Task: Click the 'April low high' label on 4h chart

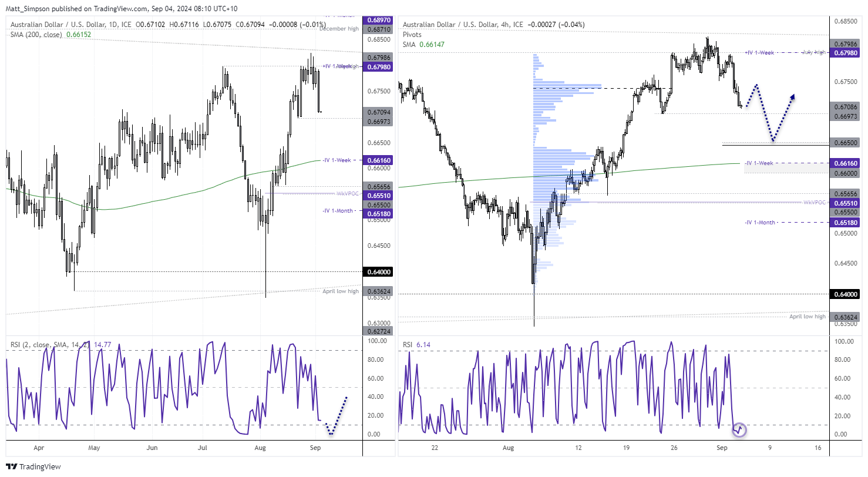Action: coord(808,316)
